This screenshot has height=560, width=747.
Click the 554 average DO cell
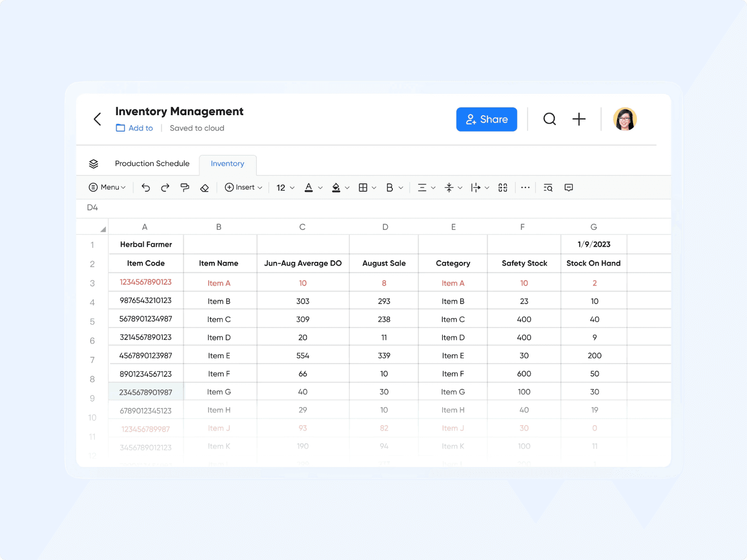pos(303,356)
